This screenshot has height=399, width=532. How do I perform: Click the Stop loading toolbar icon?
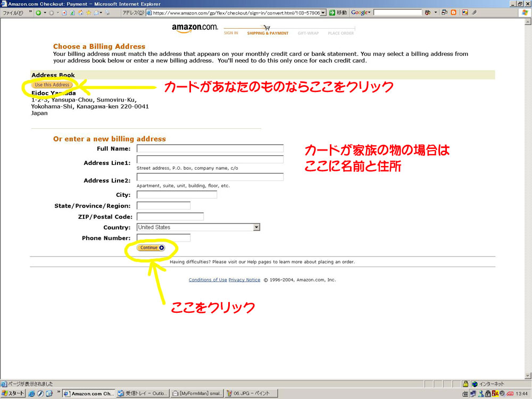pyautogui.click(x=64, y=13)
